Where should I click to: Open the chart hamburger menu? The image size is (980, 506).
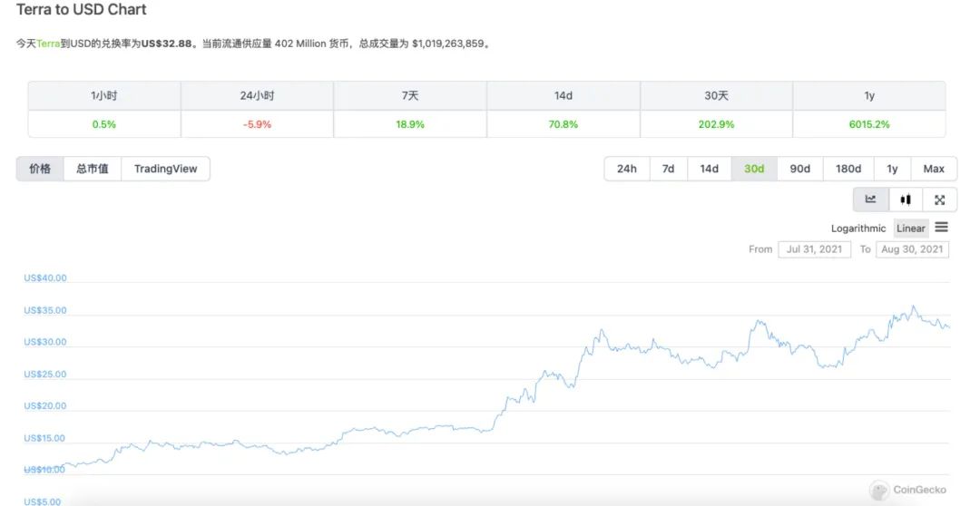tap(941, 228)
